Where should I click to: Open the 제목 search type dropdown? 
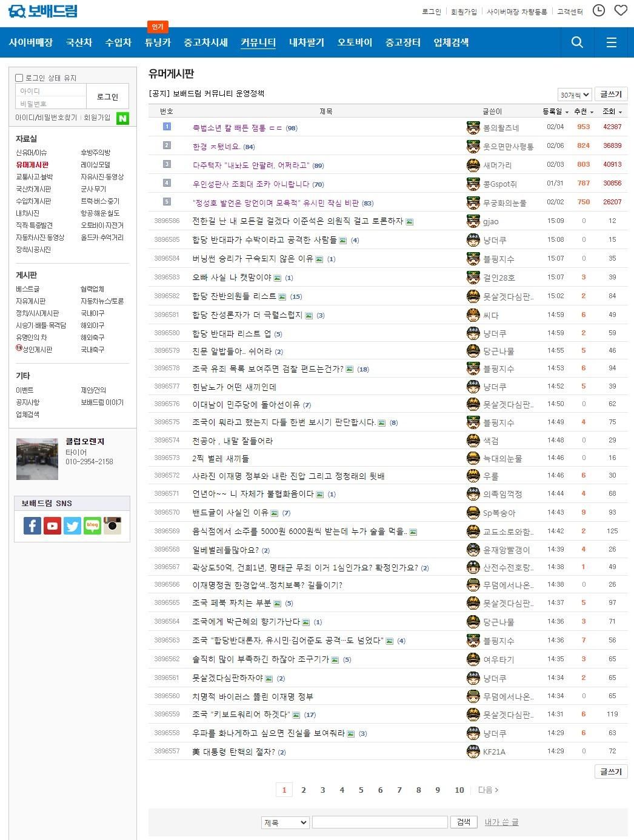285,822
